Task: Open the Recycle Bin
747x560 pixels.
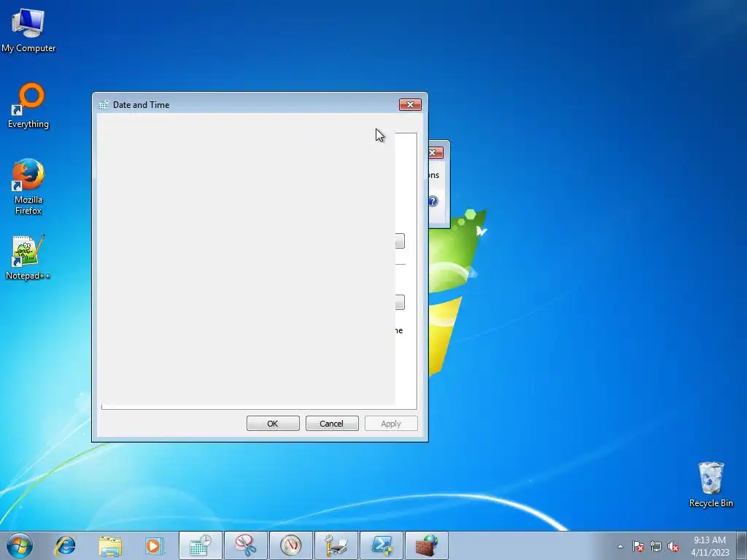Action: pyautogui.click(x=711, y=484)
